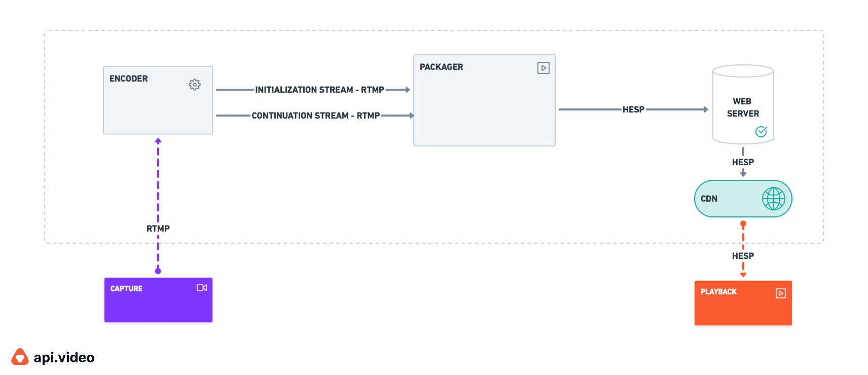
Task: Click the green checkmark on Web Server
Action: click(761, 132)
